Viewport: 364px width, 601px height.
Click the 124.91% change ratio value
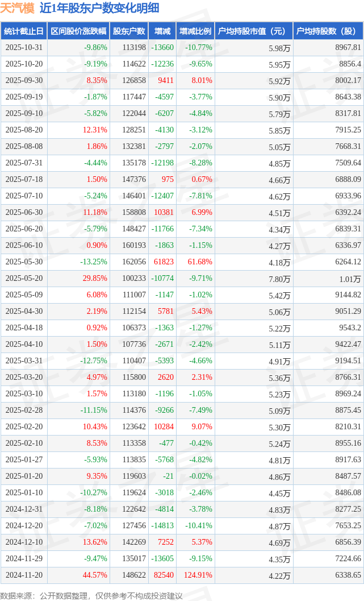click(198, 575)
